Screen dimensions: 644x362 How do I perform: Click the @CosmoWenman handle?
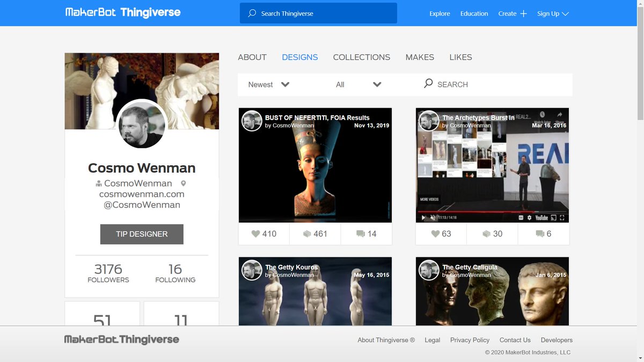(142, 205)
